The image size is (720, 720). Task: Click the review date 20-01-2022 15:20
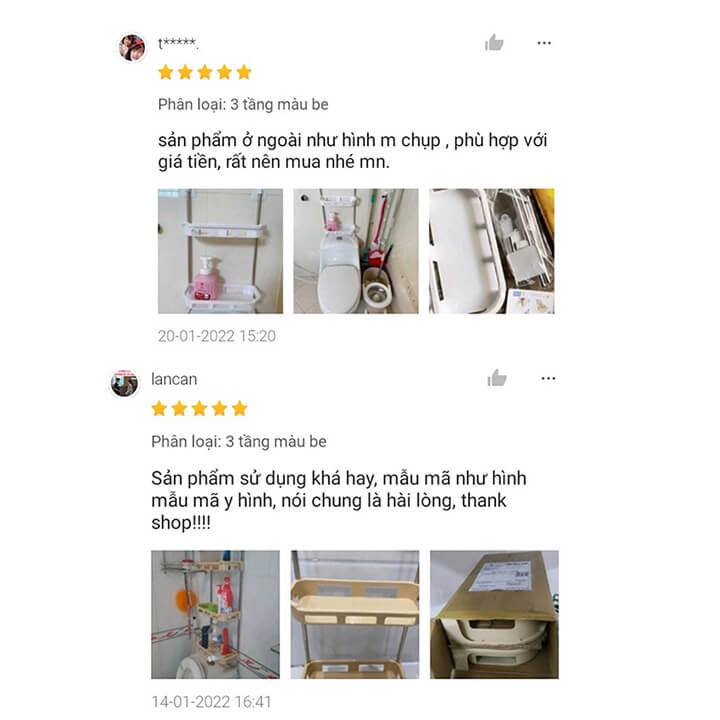coord(217,336)
